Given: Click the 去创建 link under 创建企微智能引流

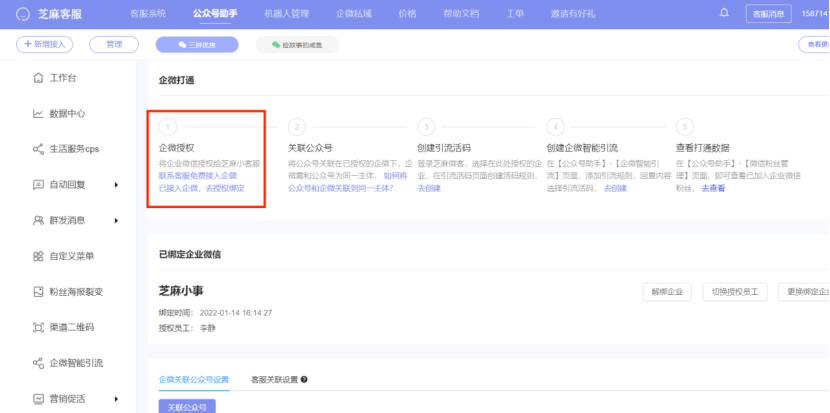Looking at the screenshot, I should tap(615, 188).
